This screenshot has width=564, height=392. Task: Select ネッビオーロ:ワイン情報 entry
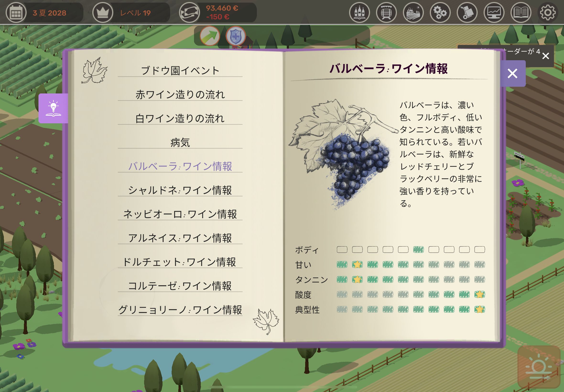pos(180,214)
